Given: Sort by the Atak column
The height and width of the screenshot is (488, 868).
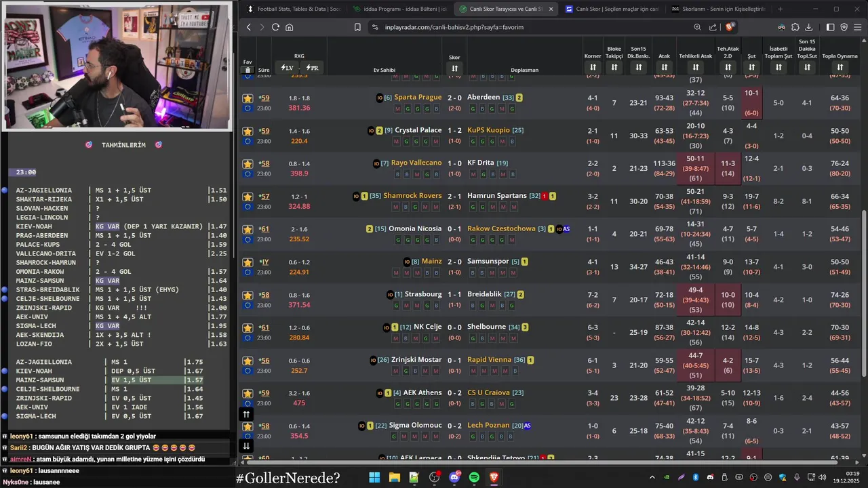Looking at the screenshot, I should (665, 67).
